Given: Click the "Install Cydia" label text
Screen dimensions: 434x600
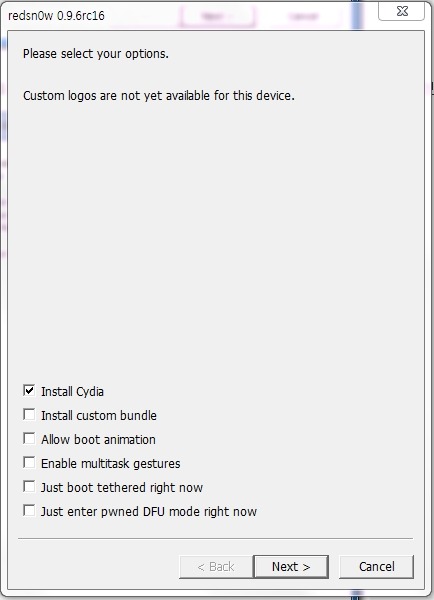Looking at the screenshot, I should click(x=72, y=391).
